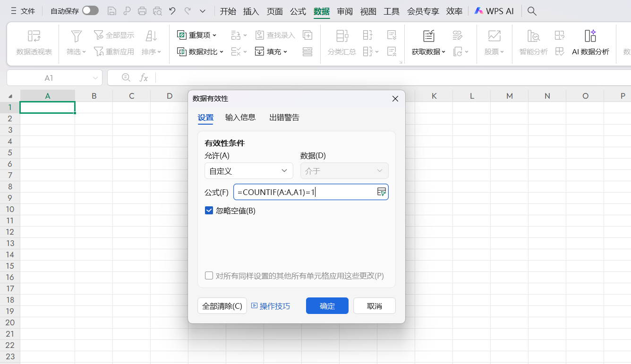
Task: Switch to the 出错警告 tab
Action: click(284, 118)
